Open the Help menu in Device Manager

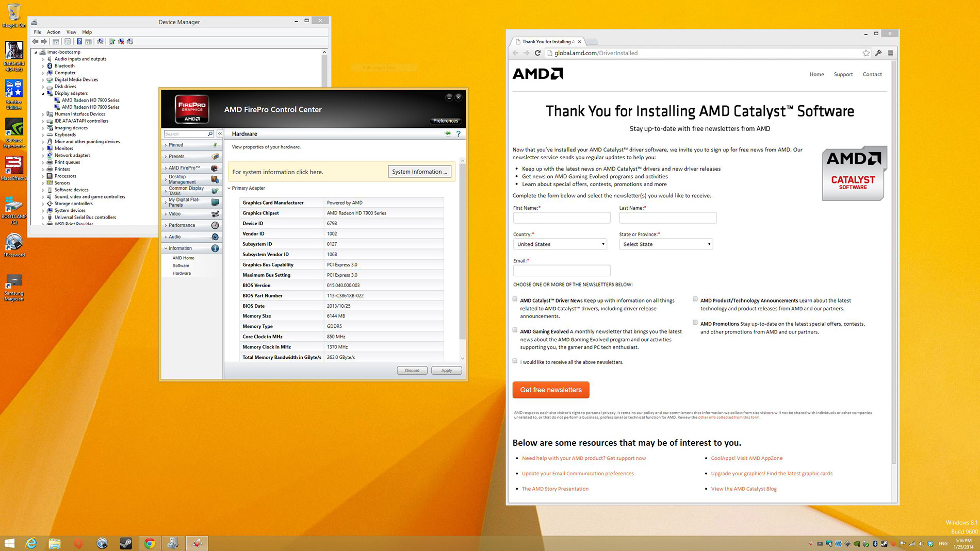point(87,32)
